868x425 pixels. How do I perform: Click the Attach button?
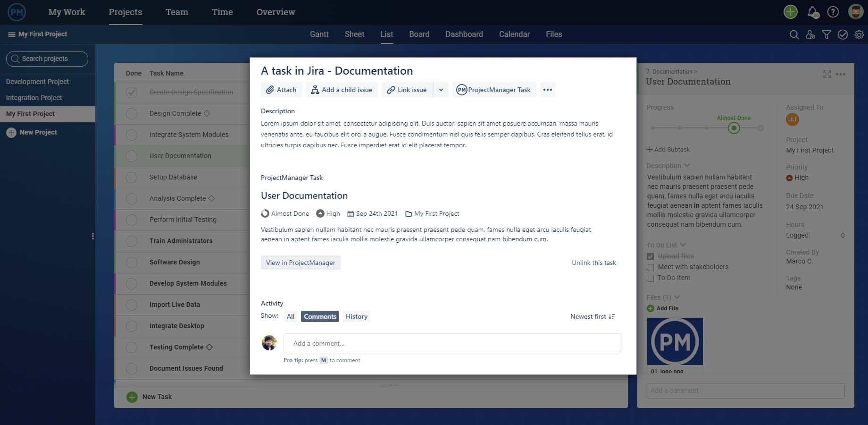[282, 90]
